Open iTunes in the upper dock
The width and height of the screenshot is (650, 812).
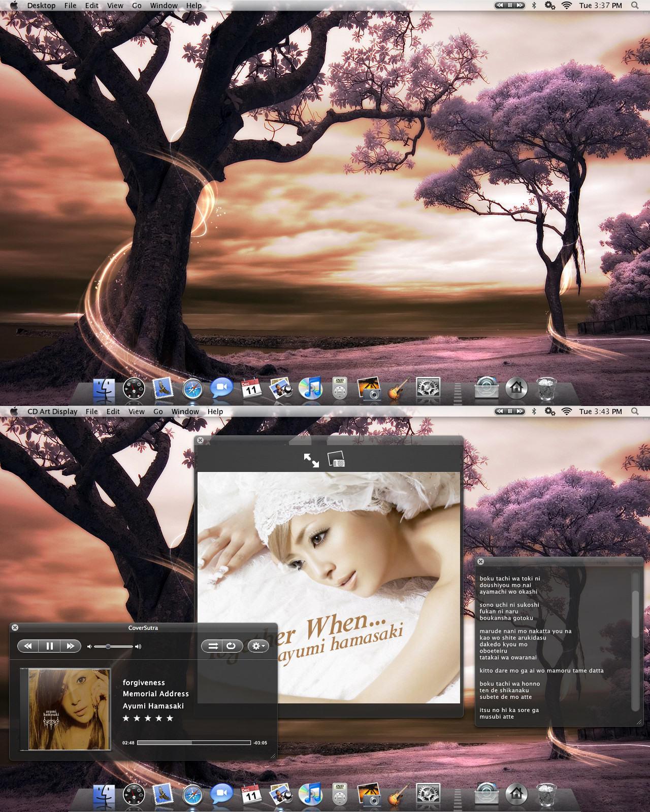[x=310, y=388]
